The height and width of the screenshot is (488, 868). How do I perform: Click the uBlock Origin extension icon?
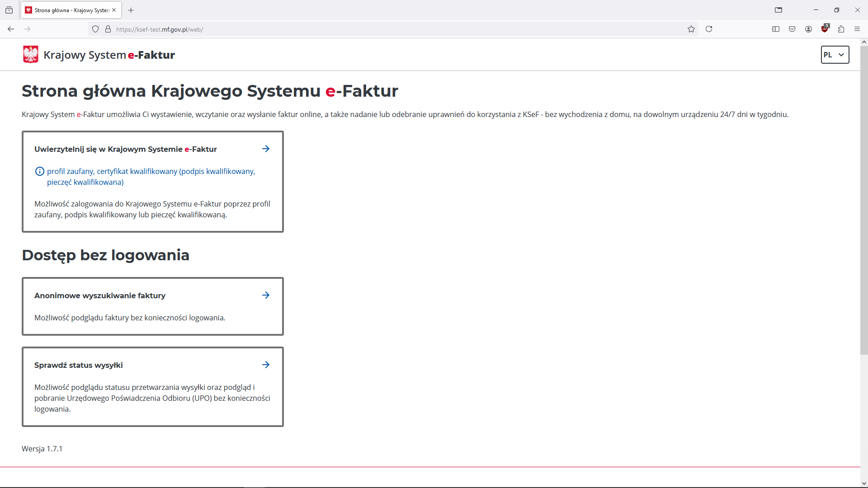pyautogui.click(x=825, y=29)
